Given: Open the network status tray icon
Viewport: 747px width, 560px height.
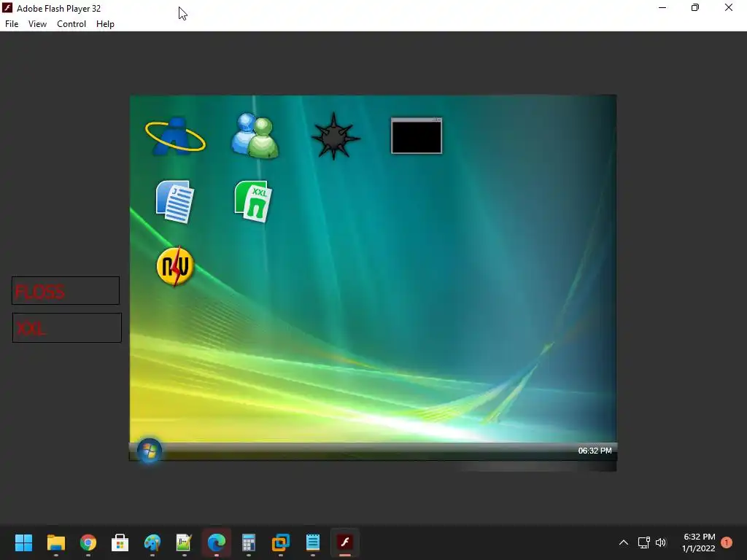Looking at the screenshot, I should pyautogui.click(x=643, y=542).
